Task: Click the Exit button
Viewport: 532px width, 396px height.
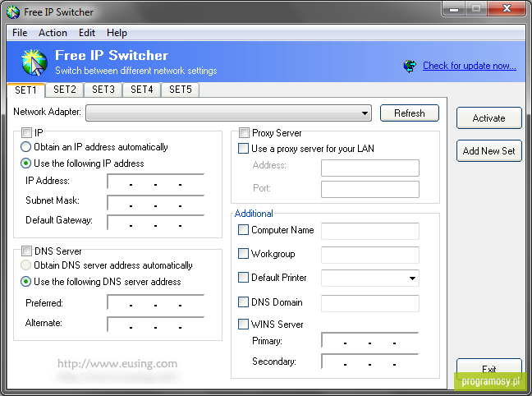Action: [489, 369]
